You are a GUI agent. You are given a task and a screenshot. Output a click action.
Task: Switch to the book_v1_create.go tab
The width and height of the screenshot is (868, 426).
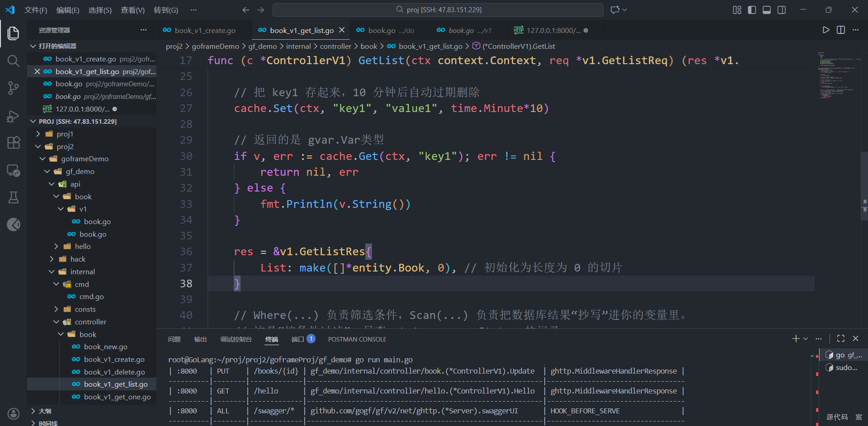pyautogui.click(x=204, y=30)
